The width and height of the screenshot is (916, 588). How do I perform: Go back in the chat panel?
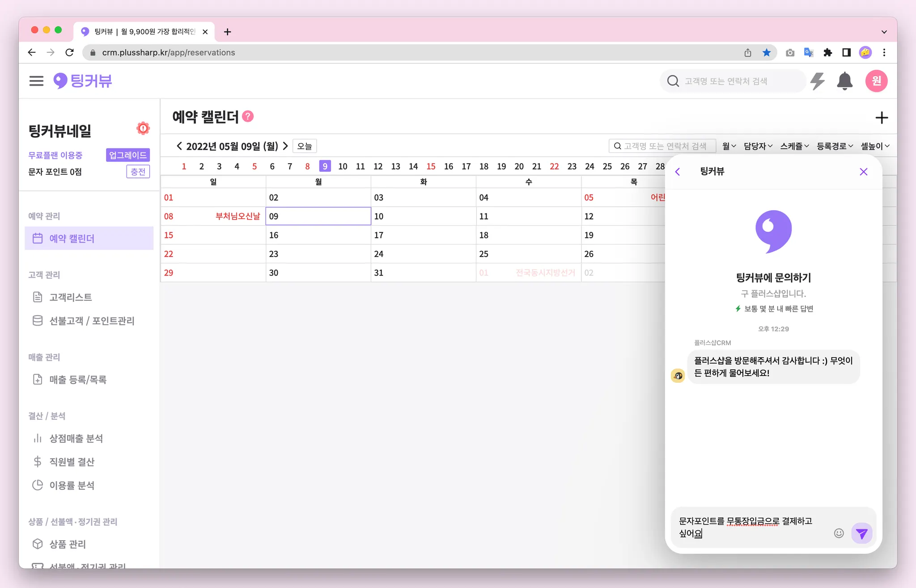[678, 172]
